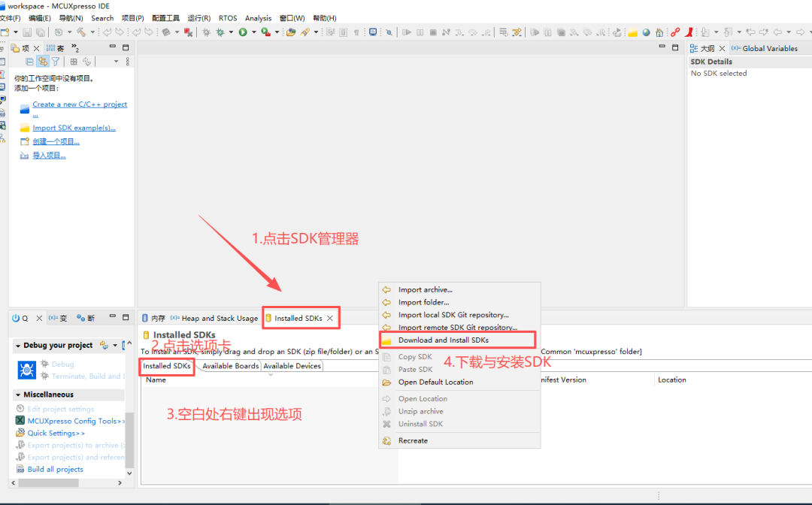Viewport: 812px width, 505px height.
Task: Collapse the Miscellaneous section
Action: pos(18,395)
